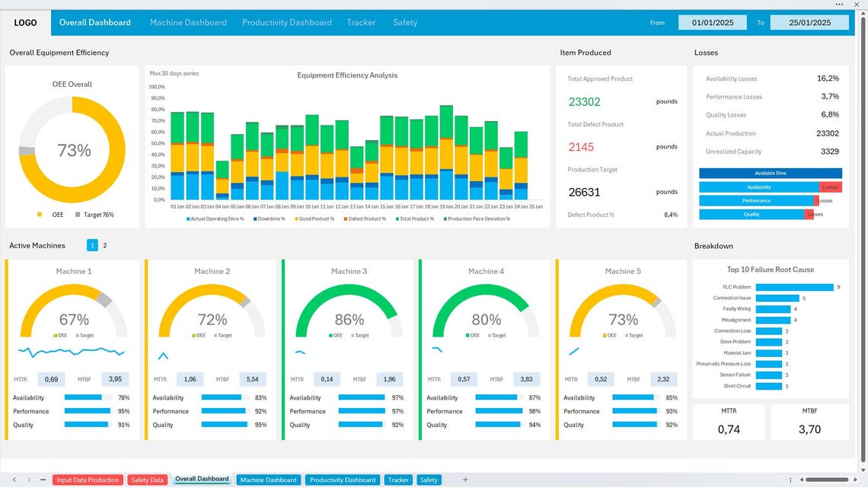This screenshot has height=488, width=868.
Task: Select Unrealized Capacity value 3329
Action: click(829, 152)
